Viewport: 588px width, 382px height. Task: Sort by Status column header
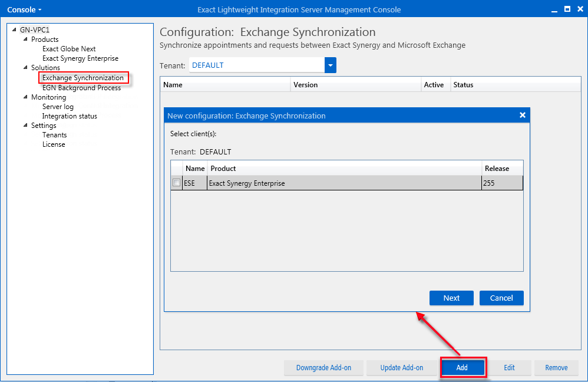click(x=516, y=85)
